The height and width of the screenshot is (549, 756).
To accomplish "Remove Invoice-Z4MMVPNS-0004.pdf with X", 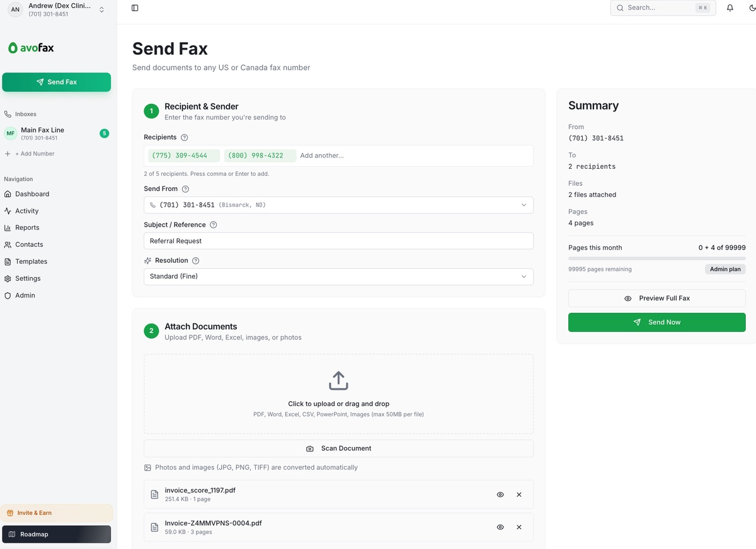I will click(519, 527).
